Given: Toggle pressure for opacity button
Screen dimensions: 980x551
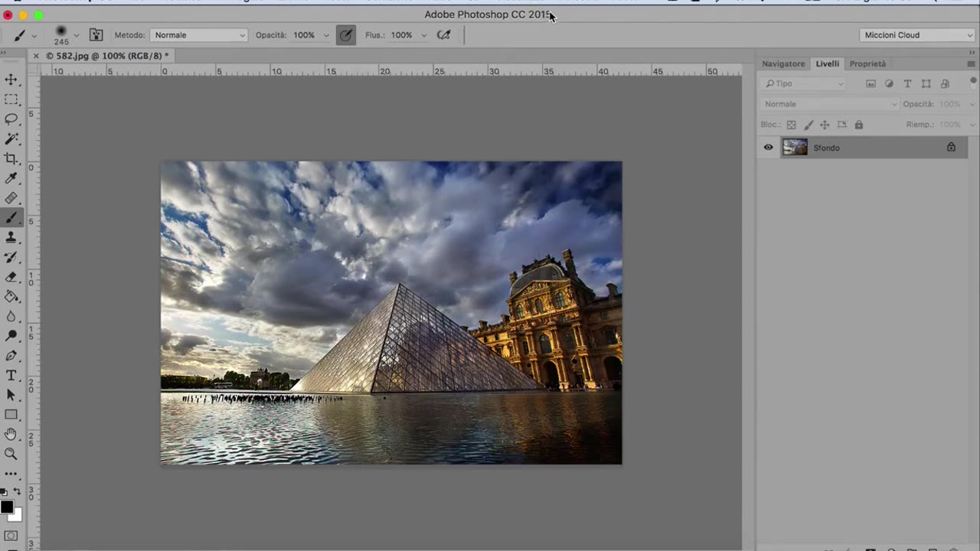Looking at the screenshot, I should (x=346, y=34).
